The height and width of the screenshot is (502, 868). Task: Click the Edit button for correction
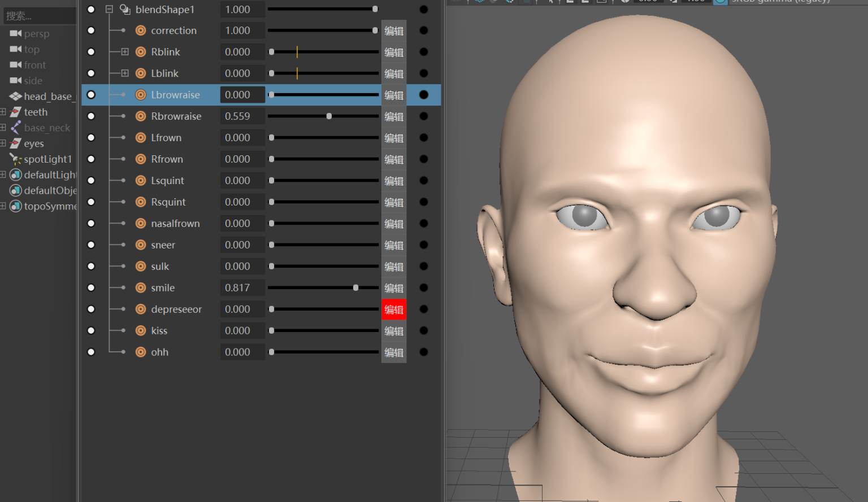coord(394,30)
